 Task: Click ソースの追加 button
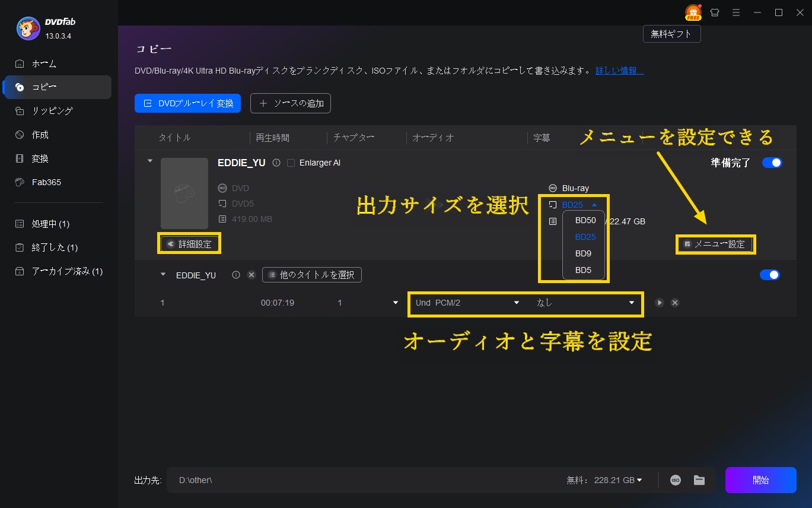pos(291,103)
